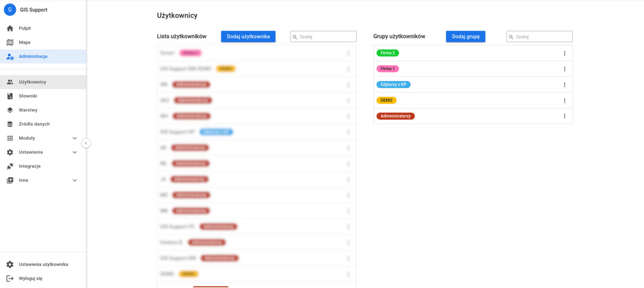644x288 pixels.
Task: Expand the Ustawienia submenu chevron
Action: tap(75, 152)
